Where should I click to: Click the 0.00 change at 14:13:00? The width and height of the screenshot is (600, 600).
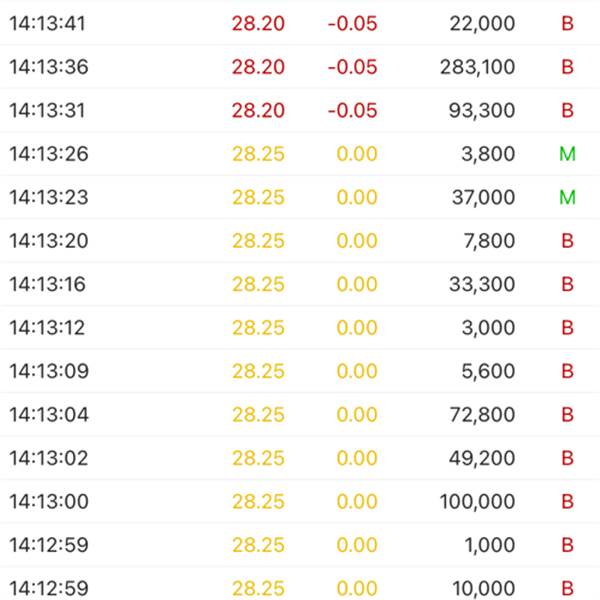point(357,501)
